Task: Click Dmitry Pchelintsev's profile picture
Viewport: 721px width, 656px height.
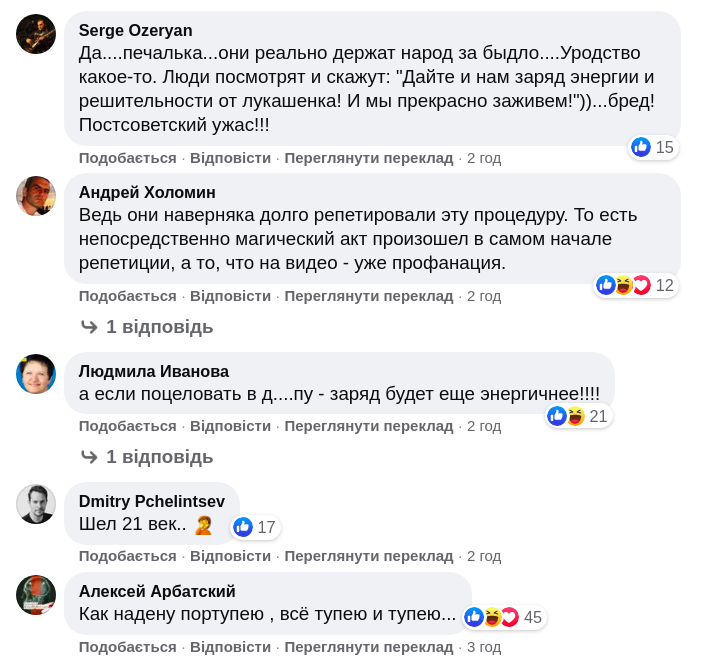Action: [36, 504]
